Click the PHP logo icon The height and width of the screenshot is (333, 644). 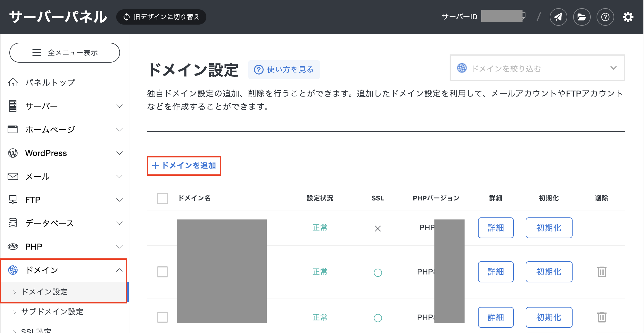13,246
